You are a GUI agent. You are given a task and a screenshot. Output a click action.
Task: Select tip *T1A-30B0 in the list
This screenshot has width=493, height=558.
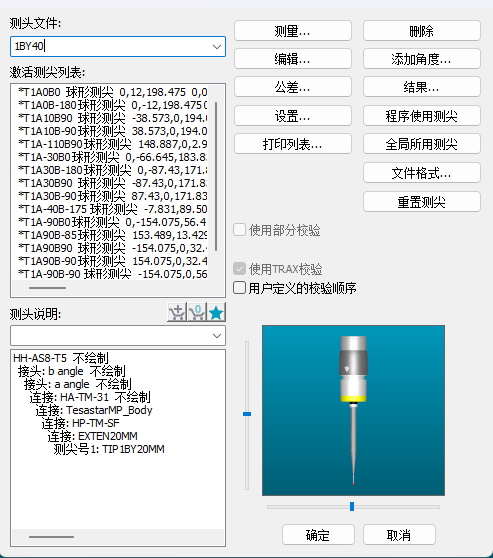pos(112,157)
